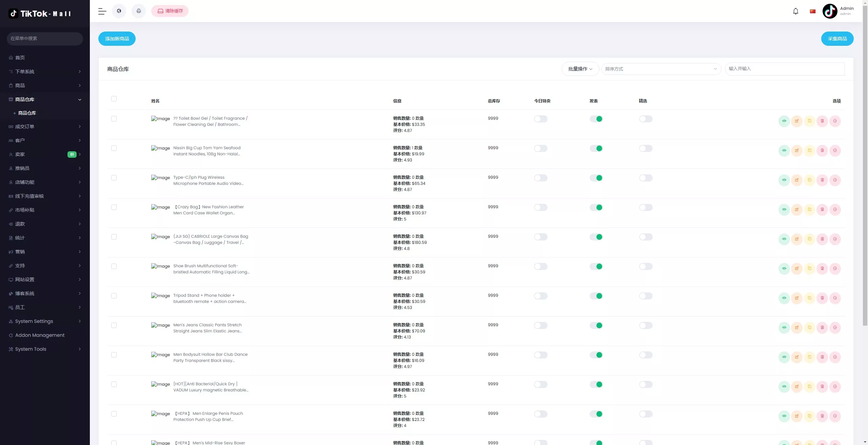The width and height of the screenshot is (868, 445).
Task: Delete the Crazy Bag wallet product
Action: click(x=822, y=210)
